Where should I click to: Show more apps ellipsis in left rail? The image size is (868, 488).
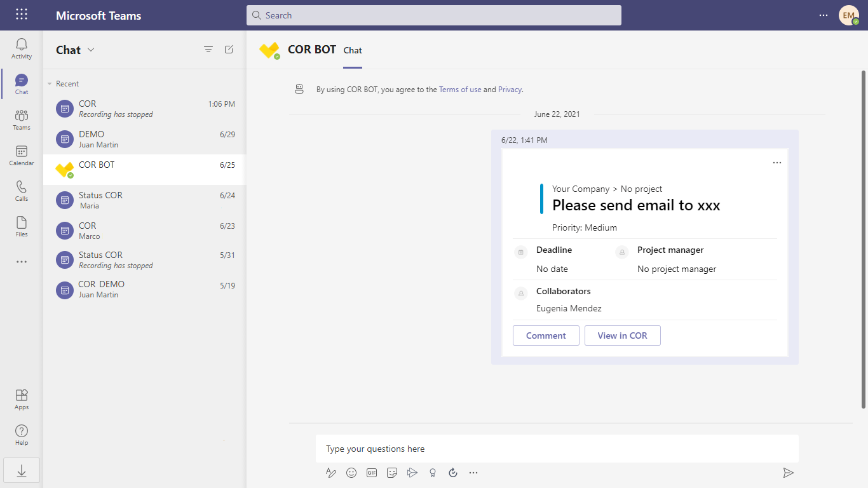(22, 262)
